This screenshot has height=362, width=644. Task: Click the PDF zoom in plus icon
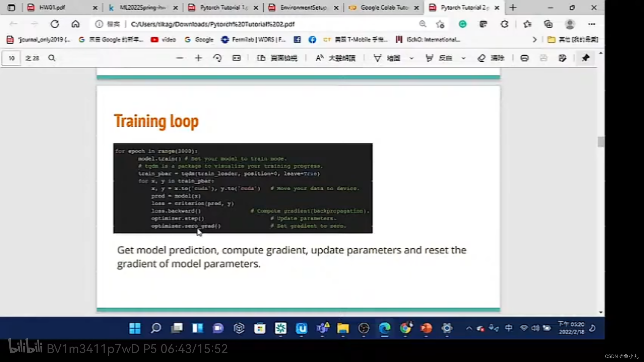click(198, 58)
